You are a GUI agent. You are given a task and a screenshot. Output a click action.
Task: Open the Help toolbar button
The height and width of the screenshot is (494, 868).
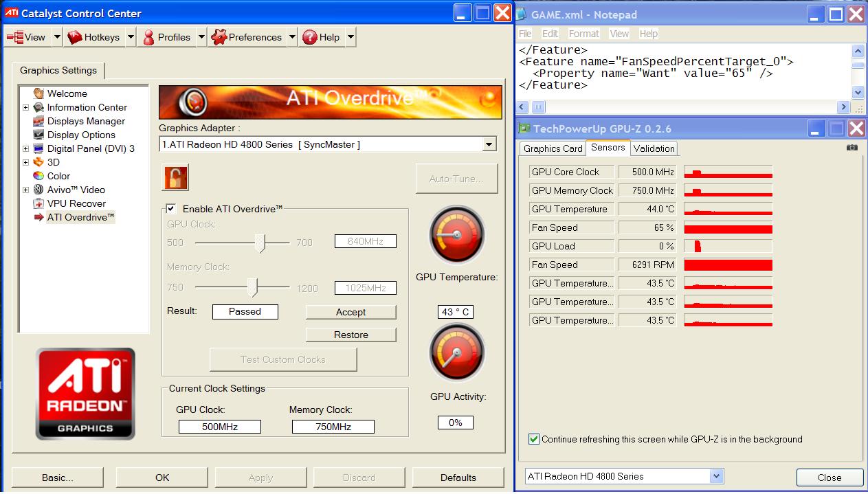[322, 37]
